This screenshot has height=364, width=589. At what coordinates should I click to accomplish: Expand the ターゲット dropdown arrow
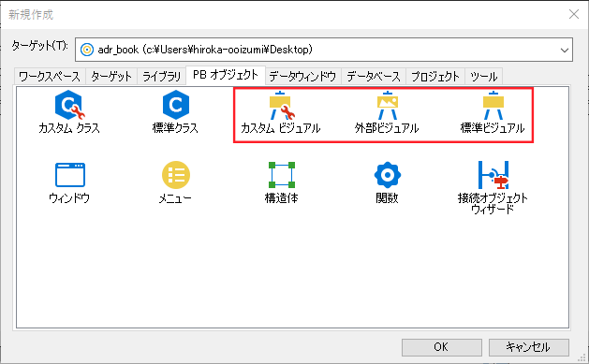click(565, 50)
